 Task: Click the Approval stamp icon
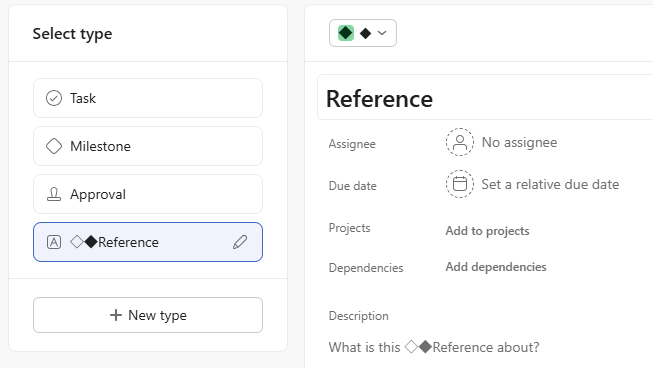point(54,194)
